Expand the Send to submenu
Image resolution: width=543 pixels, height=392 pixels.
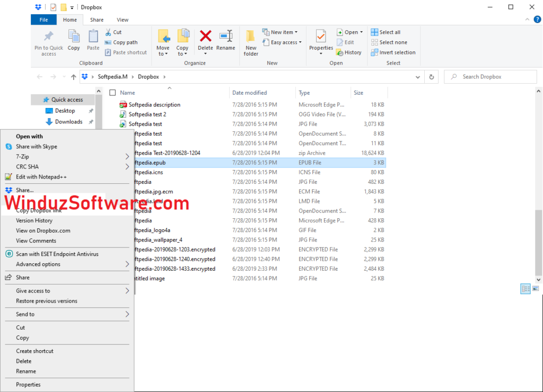click(x=127, y=314)
